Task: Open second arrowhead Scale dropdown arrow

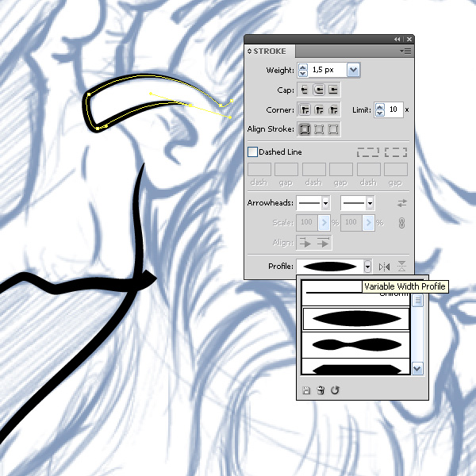Action: (369, 223)
